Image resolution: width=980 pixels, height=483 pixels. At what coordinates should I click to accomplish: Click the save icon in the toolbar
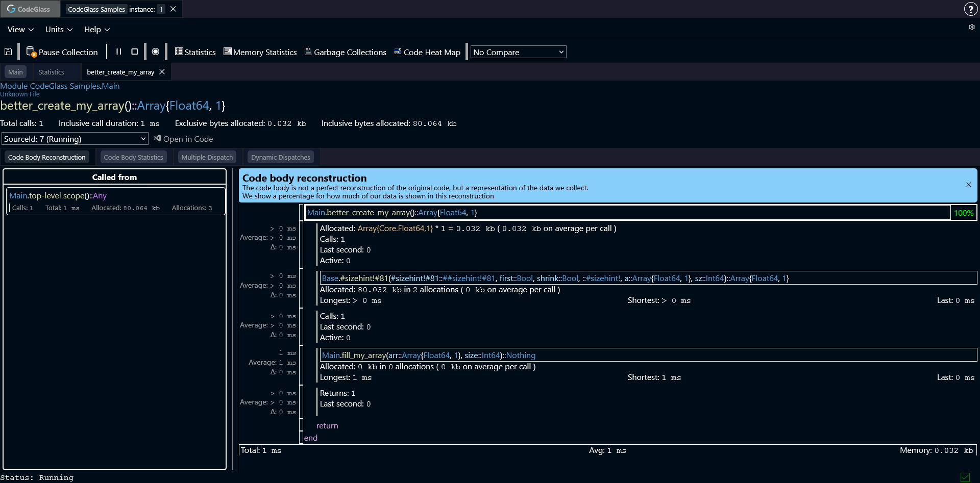[x=8, y=52]
